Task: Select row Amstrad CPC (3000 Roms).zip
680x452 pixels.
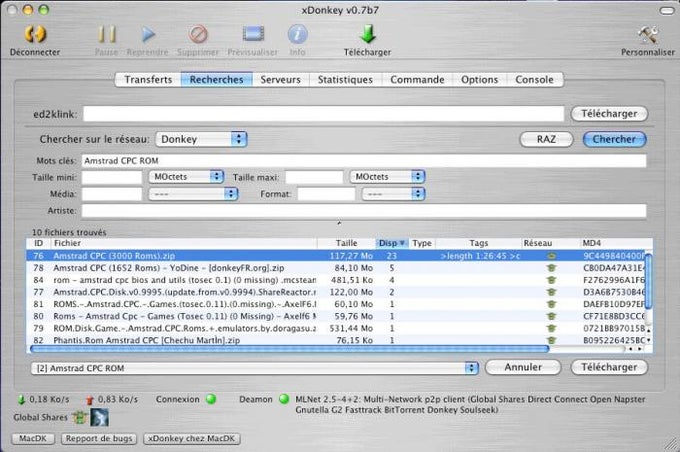Action: click(336, 256)
